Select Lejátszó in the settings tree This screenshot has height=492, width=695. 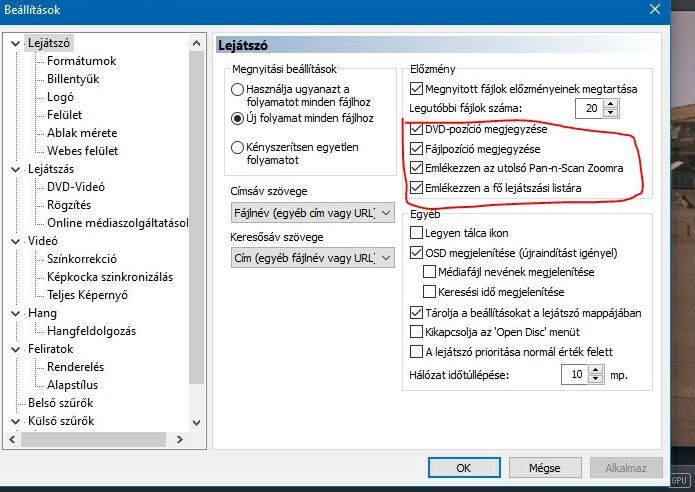point(49,43)
